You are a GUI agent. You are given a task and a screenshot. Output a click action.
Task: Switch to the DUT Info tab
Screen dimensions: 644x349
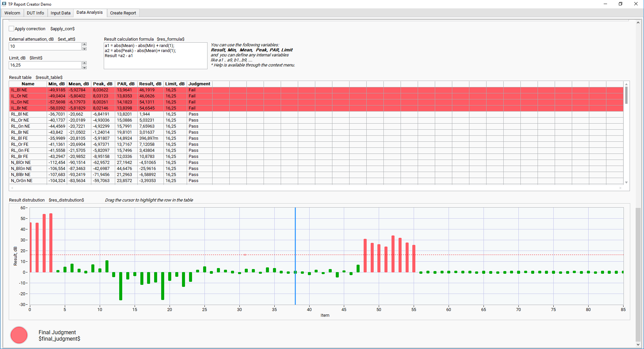[35, 13]
